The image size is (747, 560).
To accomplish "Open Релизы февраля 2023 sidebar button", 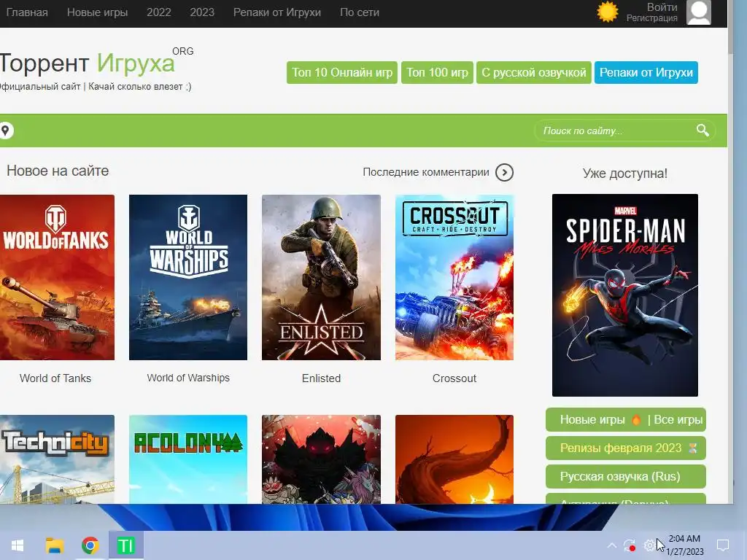I will 625,448.
